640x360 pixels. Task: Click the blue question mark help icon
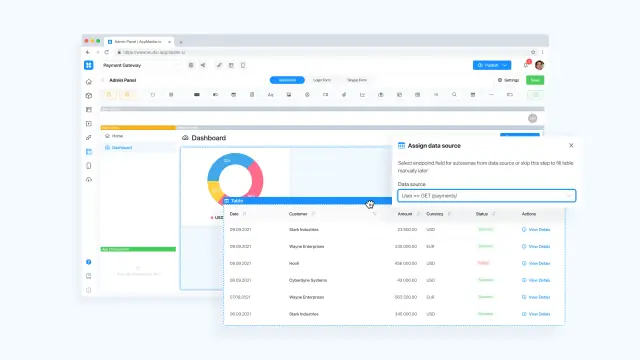pyautogui.click(x=89, y=262)
